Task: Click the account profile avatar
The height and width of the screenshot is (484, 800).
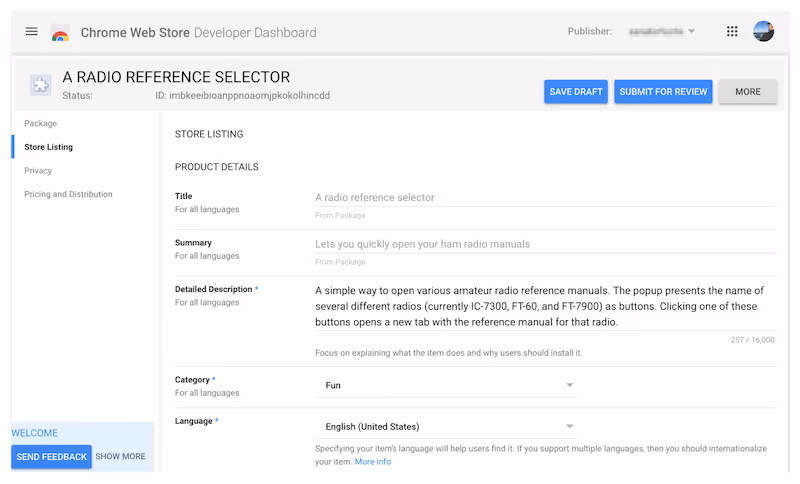Action: 763,32
